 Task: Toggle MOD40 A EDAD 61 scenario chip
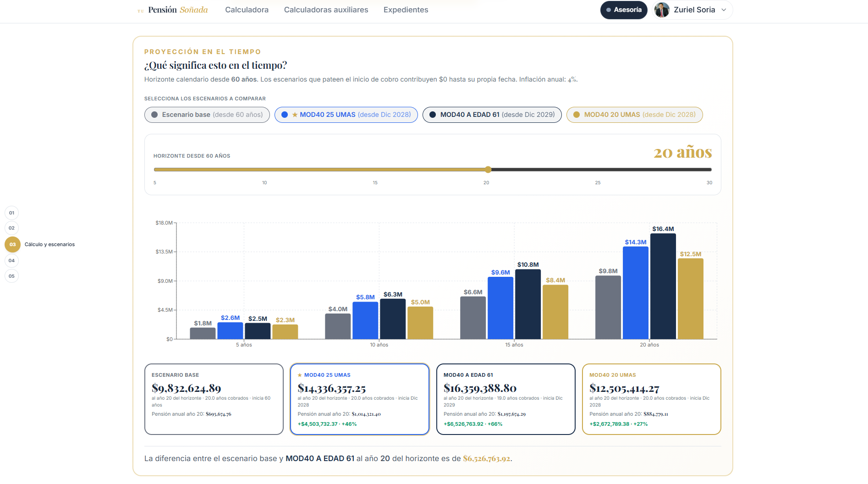pos(492,115)
